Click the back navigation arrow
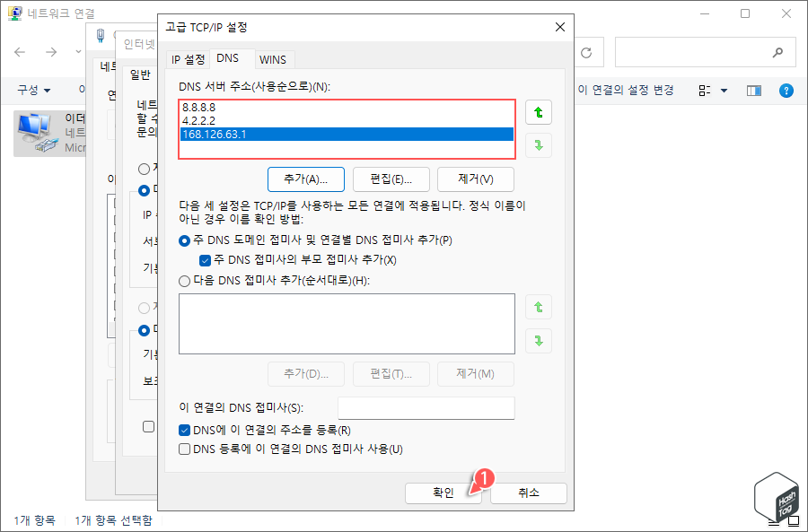 point(20,51)
